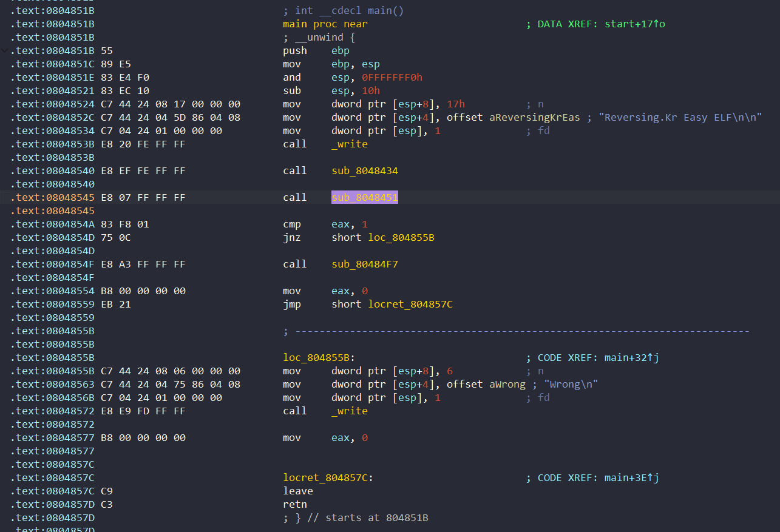Open the sub_80484F7 call target
Viewport: 780px width, 532px height.
click(364, 264)
